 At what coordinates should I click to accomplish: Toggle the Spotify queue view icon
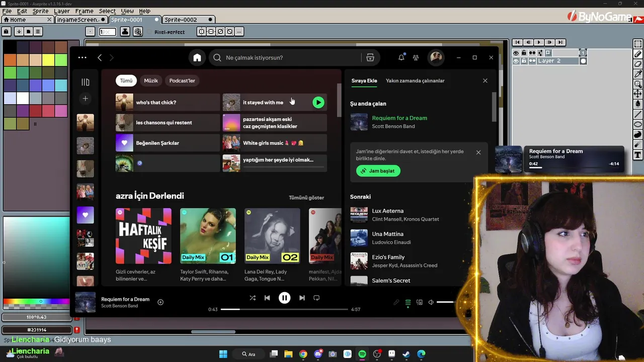[408, 302]
